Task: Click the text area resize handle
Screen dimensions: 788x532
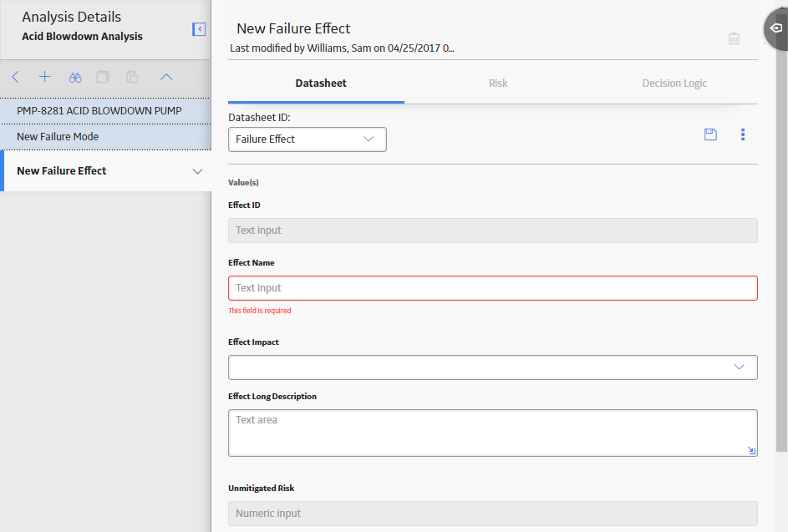Action: click(x=751, y=450)
